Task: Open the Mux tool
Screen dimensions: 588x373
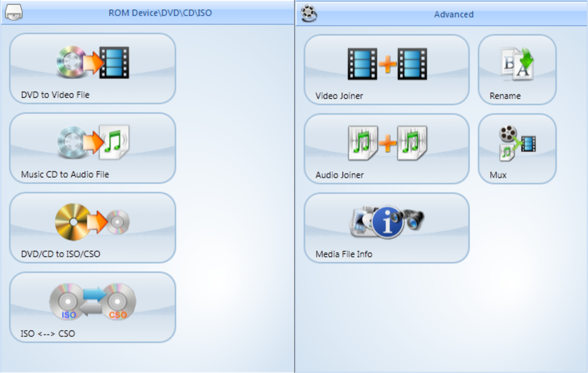Action: pyautogui.click(x=517, y=149)
